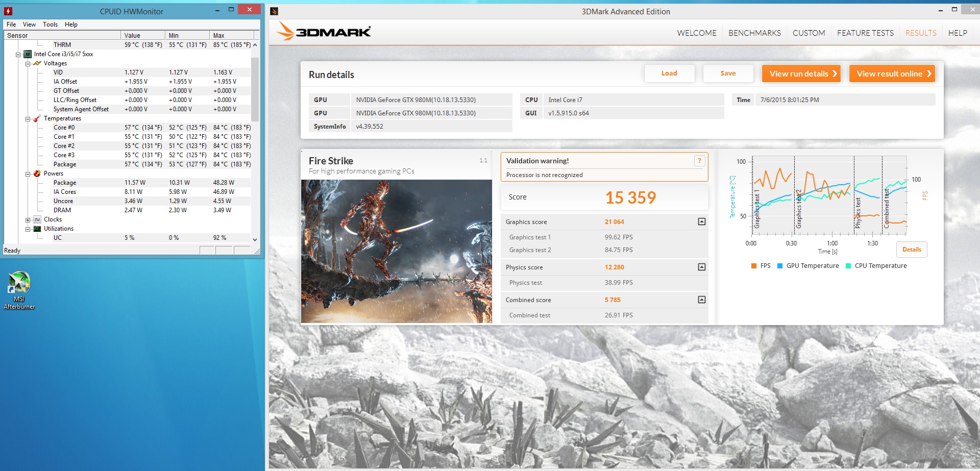The width and height of the screenshot is (980, 471).
Task: Click the Load button
Action: tap(669, 73)
